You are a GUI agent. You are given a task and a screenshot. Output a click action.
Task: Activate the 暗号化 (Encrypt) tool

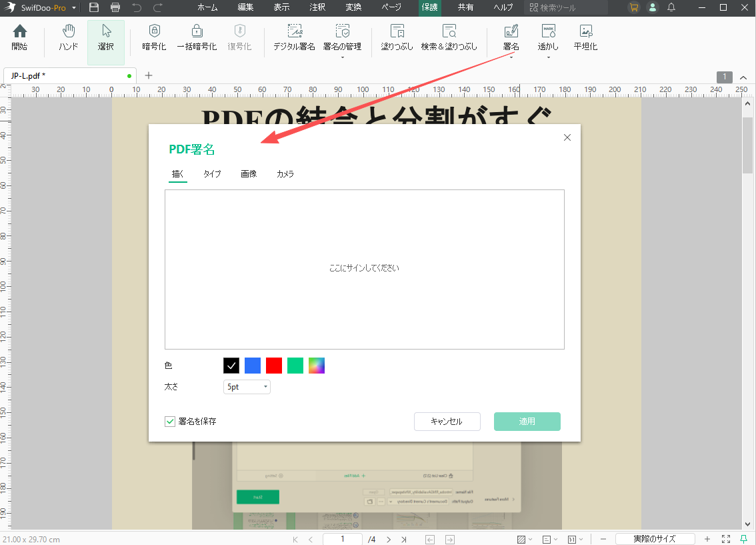tap(154, 37)
